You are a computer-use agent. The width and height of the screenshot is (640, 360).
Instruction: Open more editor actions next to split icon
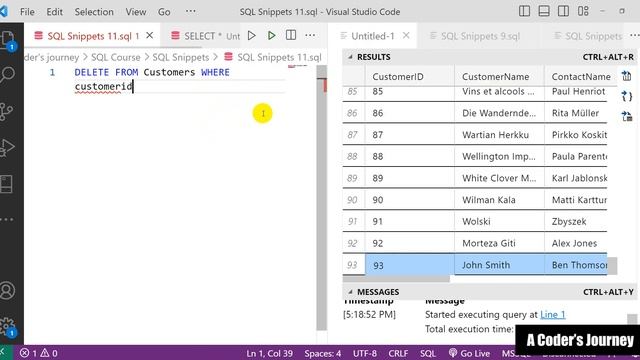tap(310, 36)
